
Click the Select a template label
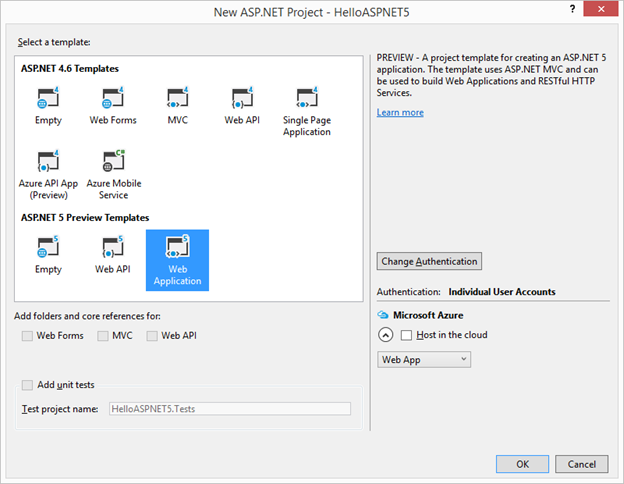pyautogui.click(x=54, y=42)
